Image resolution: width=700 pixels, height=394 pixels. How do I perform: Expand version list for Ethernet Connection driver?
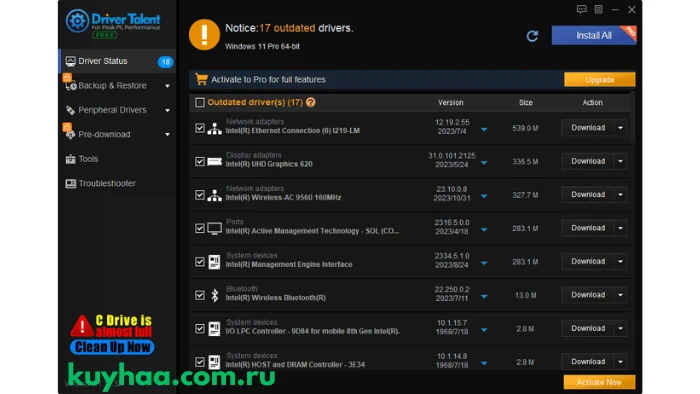point(484,130)
